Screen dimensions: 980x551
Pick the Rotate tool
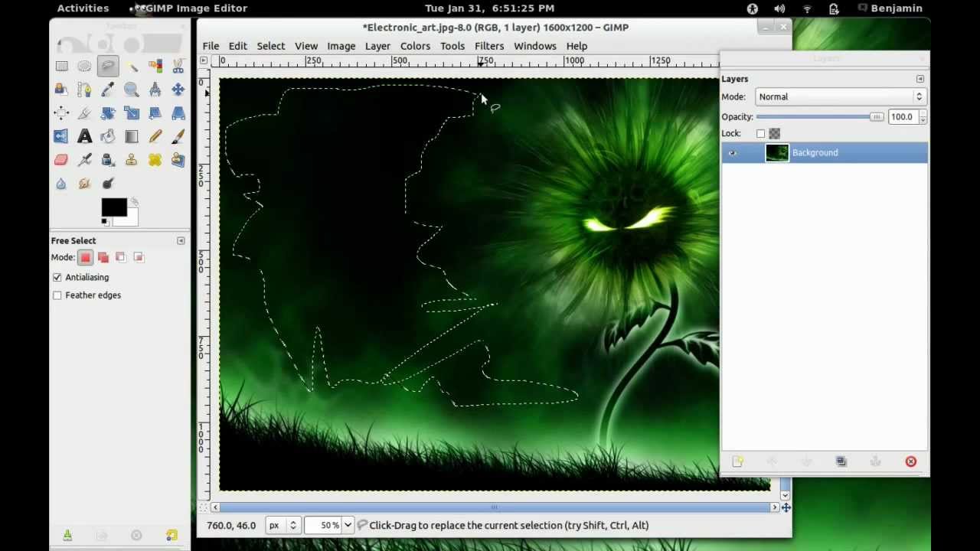pyautogui.click(x=108, y=113)
